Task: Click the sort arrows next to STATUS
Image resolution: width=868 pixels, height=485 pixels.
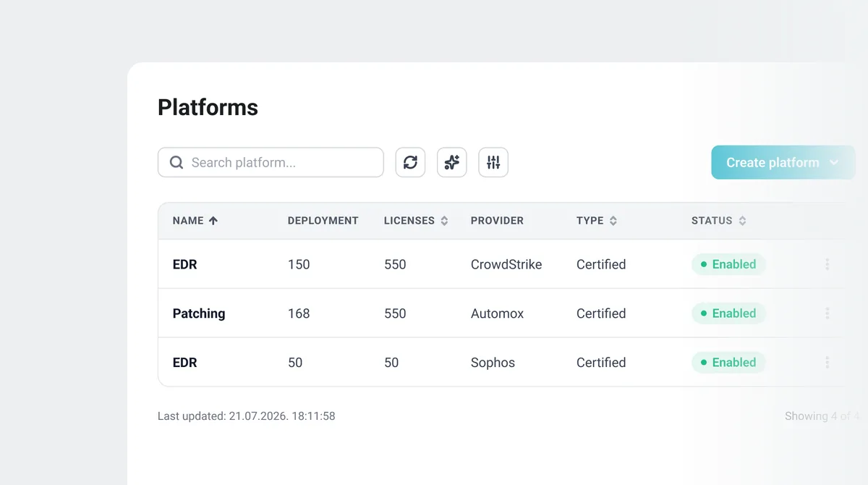Action: pyautogui.click(x=742, y=221)
